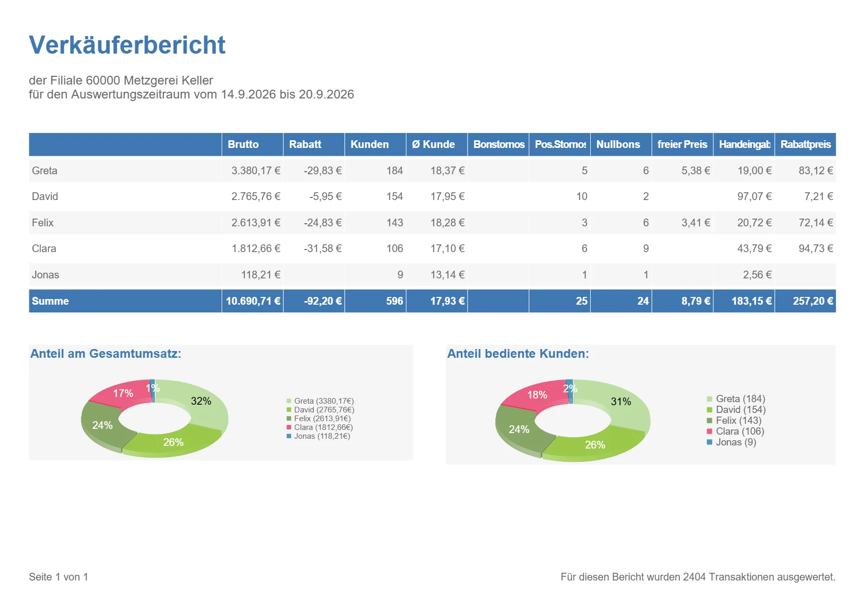868x614 pixels.
Task: Select the Rabattpreis column header
Action: tap(806, 144)
